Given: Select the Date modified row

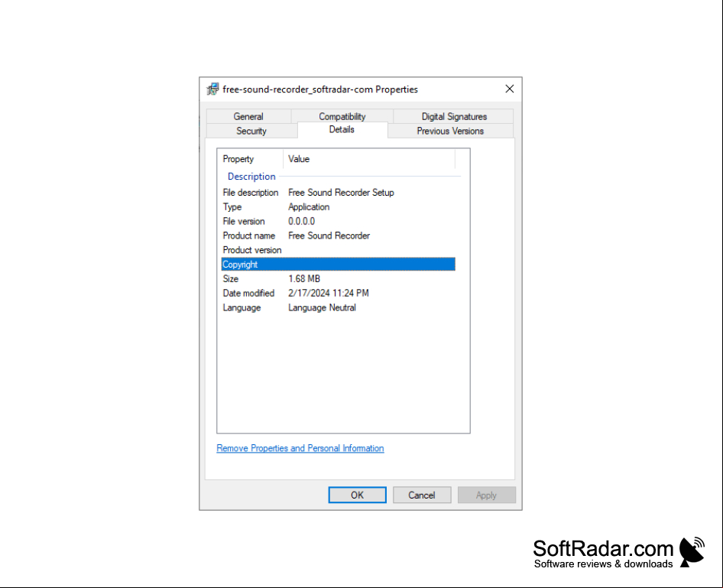Looking at the screenshot, I should click(338, 294).
